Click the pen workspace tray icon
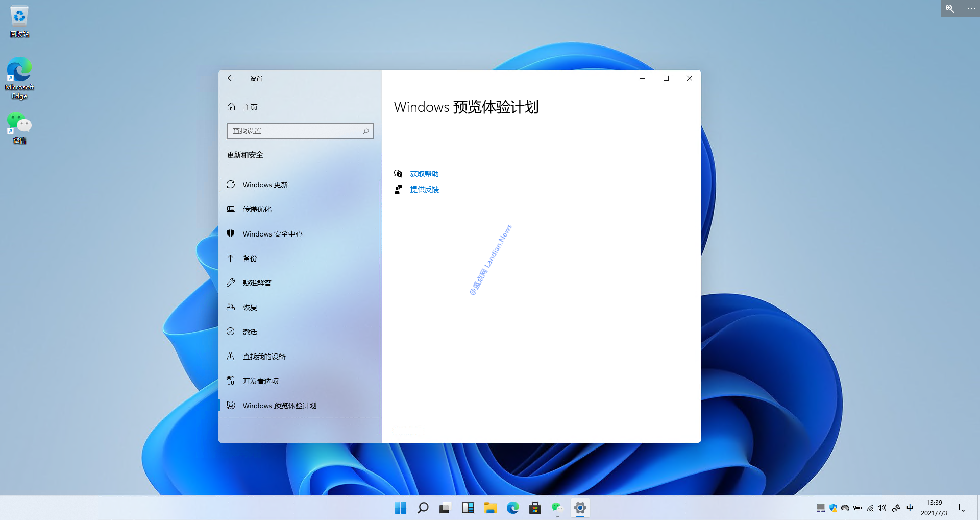 (x=896, y=508)
